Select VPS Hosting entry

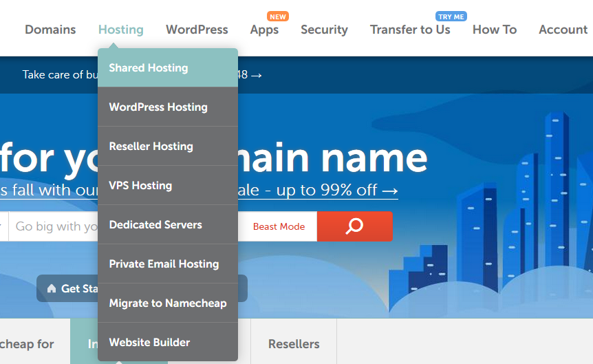point(168,185)
